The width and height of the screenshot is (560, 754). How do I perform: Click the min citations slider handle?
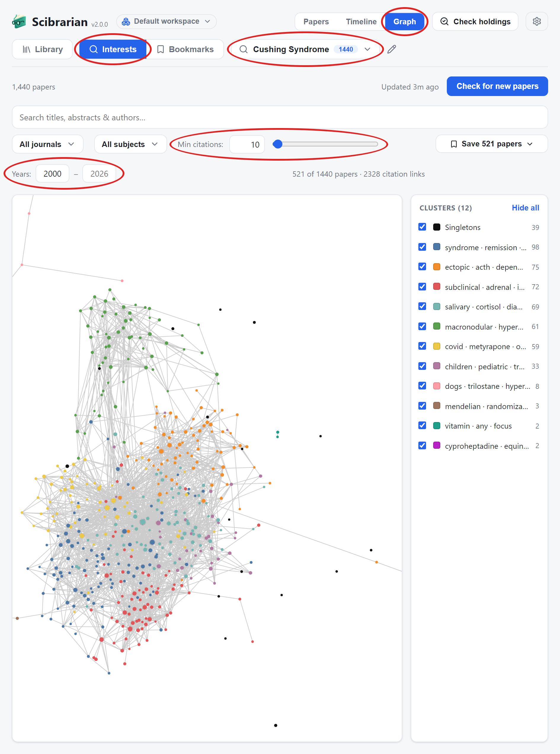(x=278, y=144)
